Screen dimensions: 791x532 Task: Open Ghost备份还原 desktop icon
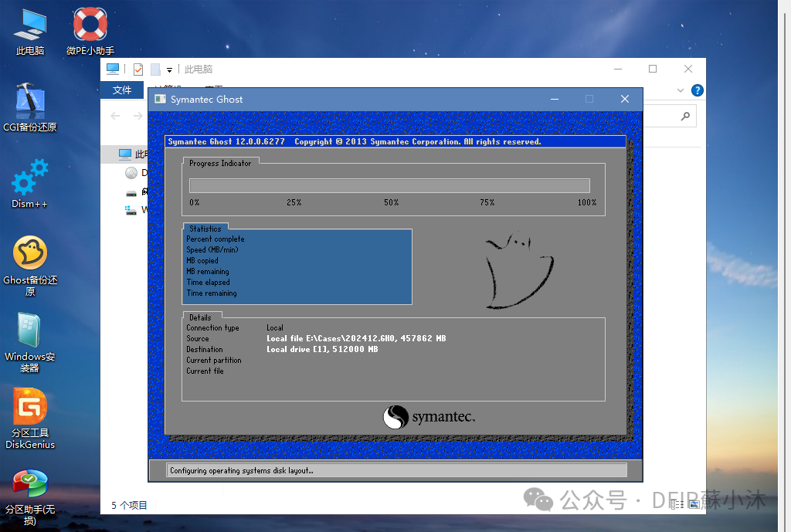[x=30, y=266]
